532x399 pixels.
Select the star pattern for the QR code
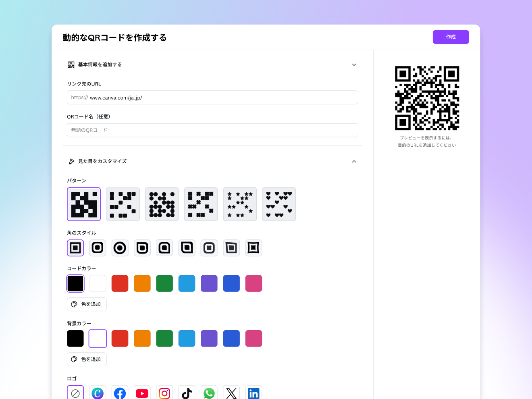pyautogui.click(x=240, y=204)
